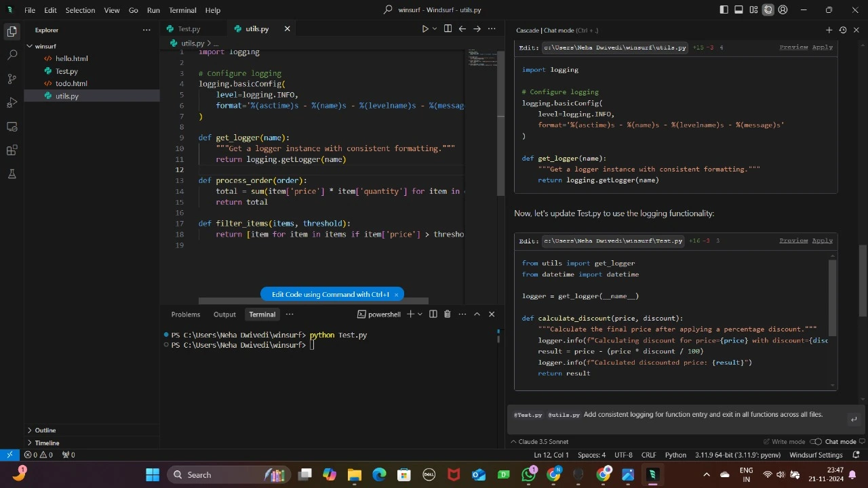Image resolution: width=868 pixels, height=488 pixels.
Task: Expand the Outline section
Action: [x=45, y=430]
